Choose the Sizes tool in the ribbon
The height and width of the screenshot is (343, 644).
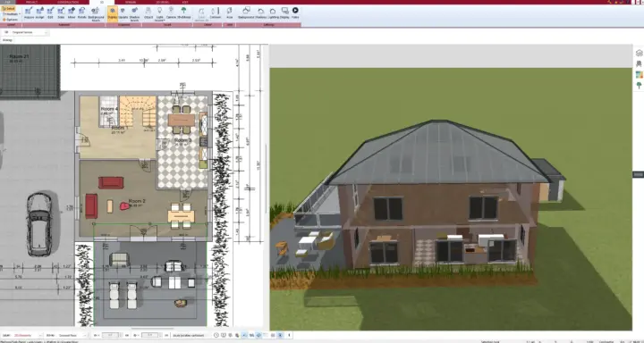[61, 13]
